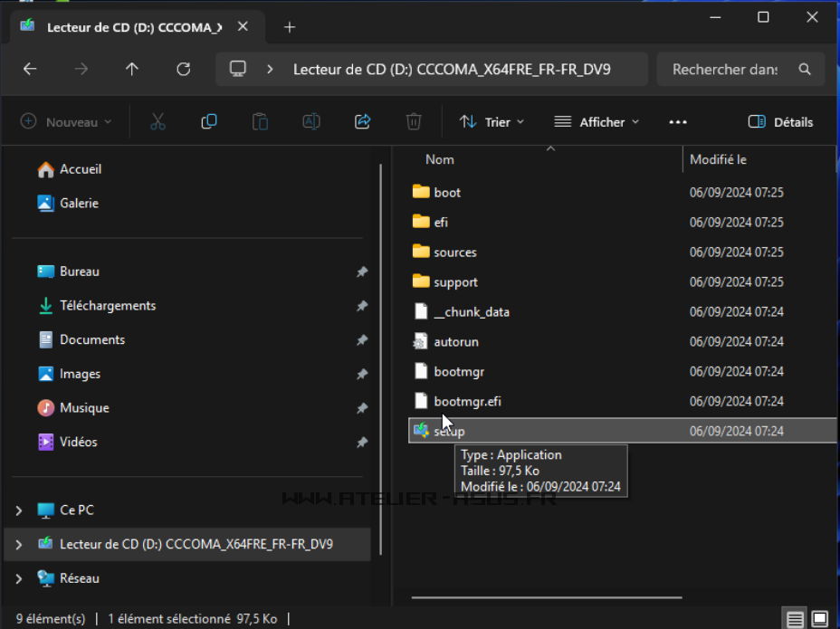Click the boot folder date 06/09/2024 07:25

pyautogui.click(x=736, y=193)
